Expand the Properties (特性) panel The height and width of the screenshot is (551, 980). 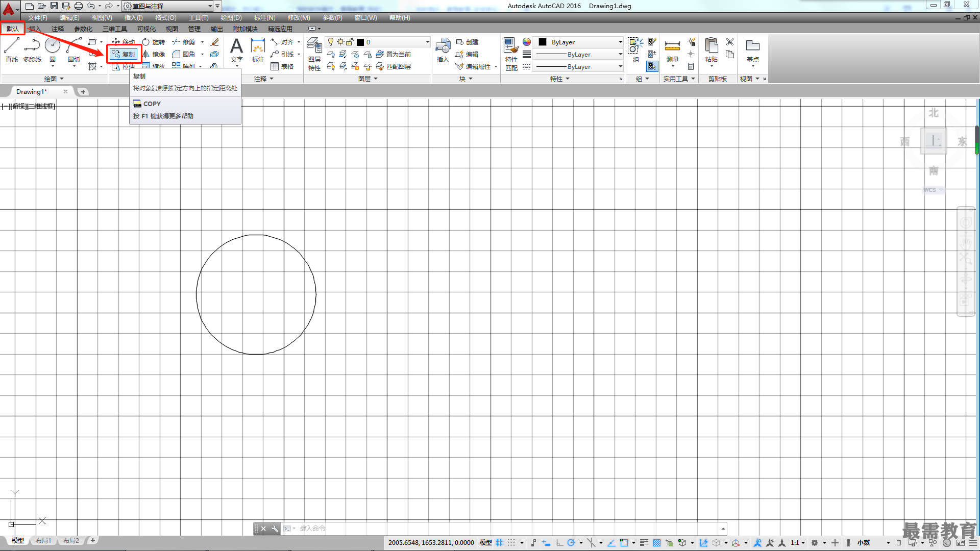click(559, 79)
